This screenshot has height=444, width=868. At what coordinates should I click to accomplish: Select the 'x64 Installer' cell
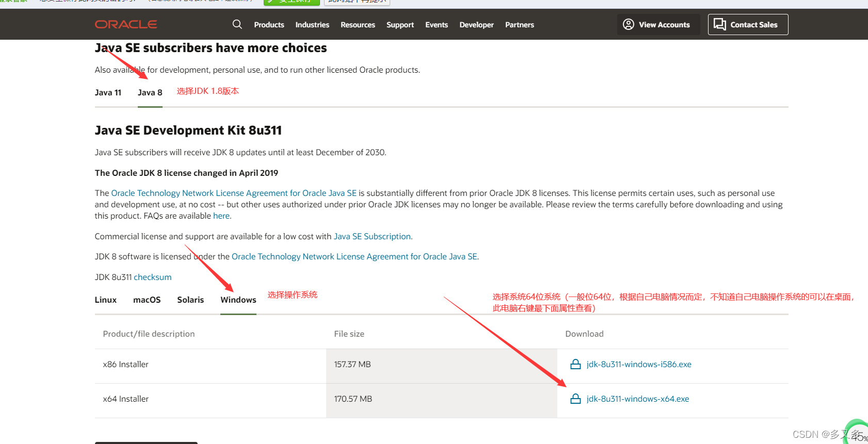coord(126,399)
